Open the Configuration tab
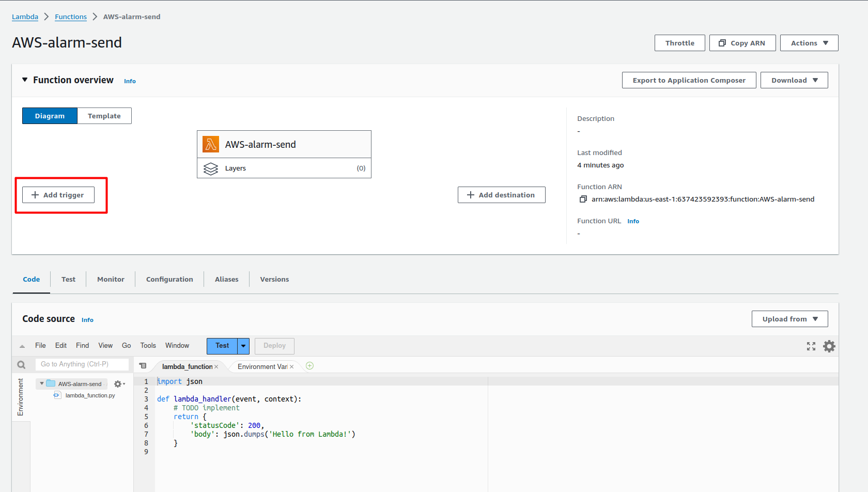The height and width of the screenshot is (492, 868). pyautogui.click(x=169, y=279)
